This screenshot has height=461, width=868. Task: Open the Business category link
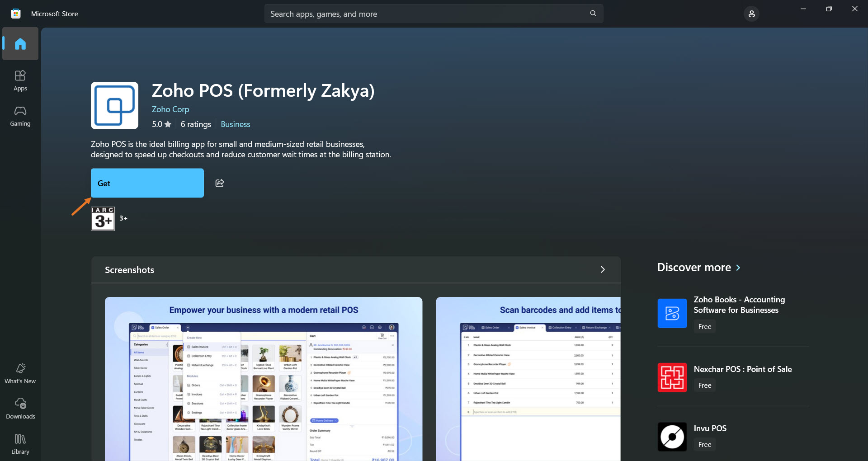235,124
